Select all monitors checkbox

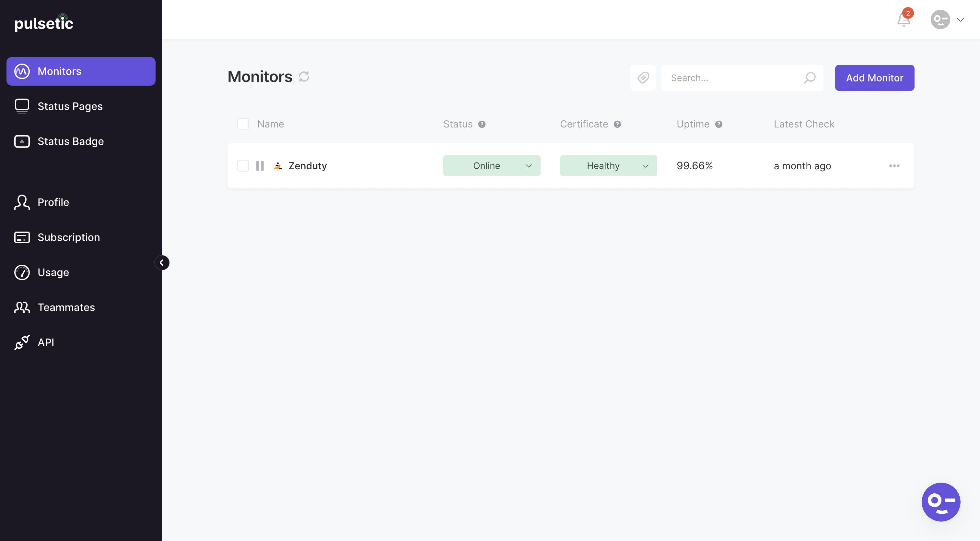(243, 124)
